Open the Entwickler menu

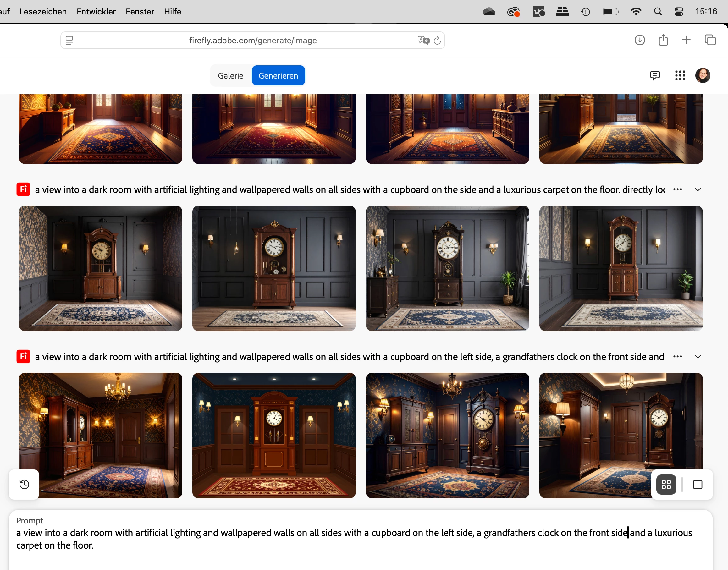click(96, 12)
